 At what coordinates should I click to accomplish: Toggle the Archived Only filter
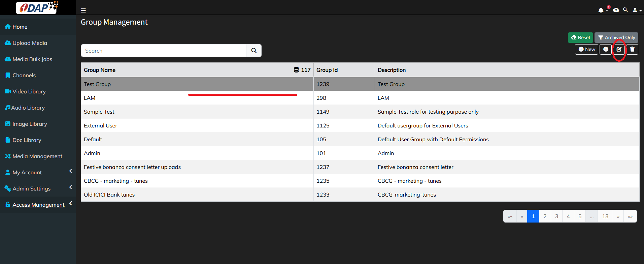[x=616, y=37]
